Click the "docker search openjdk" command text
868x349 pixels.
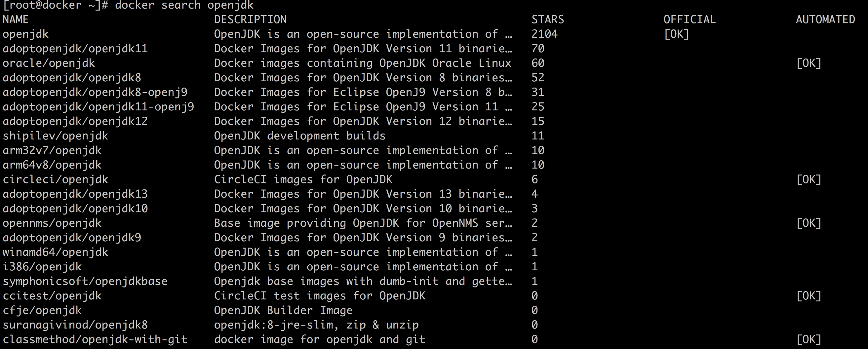(x=184, y=5)
